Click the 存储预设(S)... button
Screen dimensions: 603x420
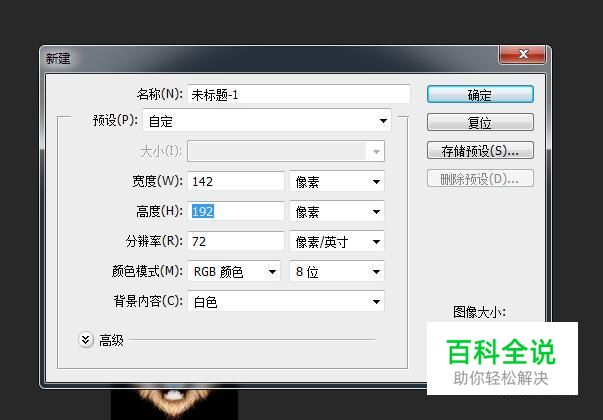480,150
